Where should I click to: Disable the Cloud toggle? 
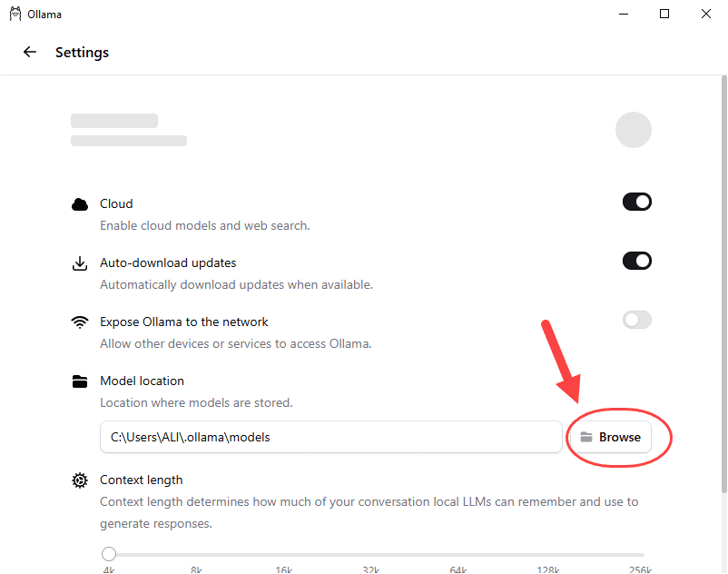(x=637, y=202)
